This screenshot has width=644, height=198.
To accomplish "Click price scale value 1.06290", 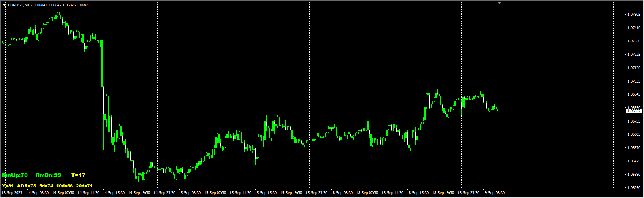I will [x=634, y=188].
